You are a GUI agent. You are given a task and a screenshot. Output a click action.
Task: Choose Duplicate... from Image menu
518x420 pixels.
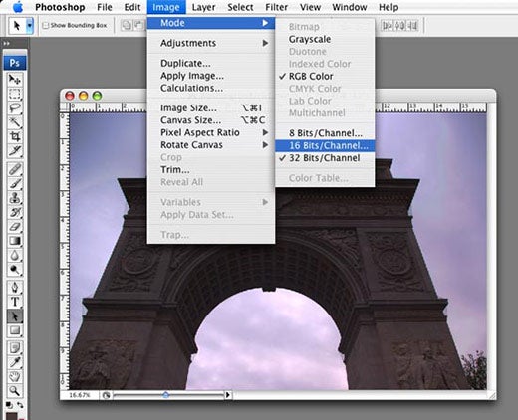pyautogui.click(x=211, y=63)
